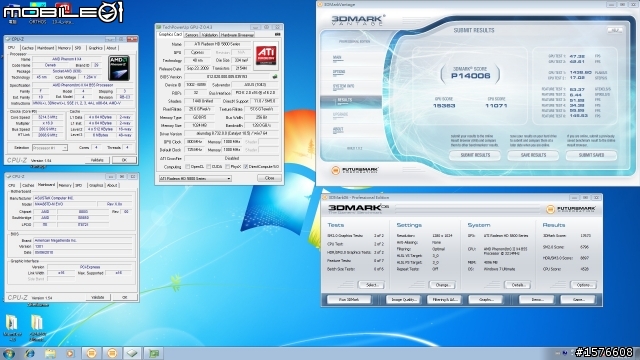This screenshot has width=640, height=360.
Task: Toggle the DirectCompute 5.0 checkbox in GPU-Z
Action: click(x=246, y=167)
